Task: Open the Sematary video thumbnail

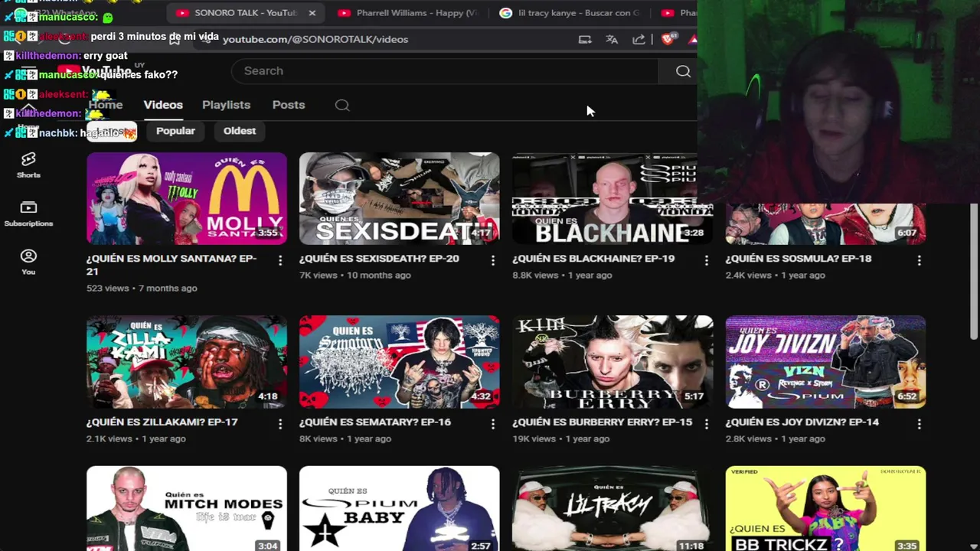Action: click(x=400, y=362)
